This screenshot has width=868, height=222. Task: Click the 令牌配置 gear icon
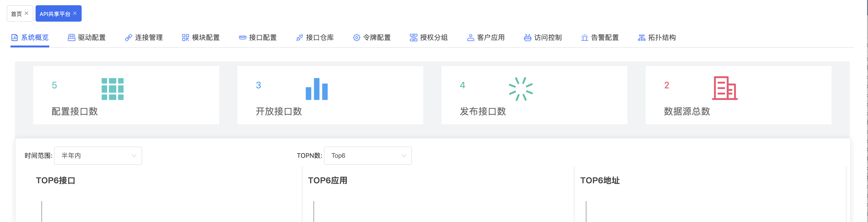pyautogui.click(x=356, y=38)
